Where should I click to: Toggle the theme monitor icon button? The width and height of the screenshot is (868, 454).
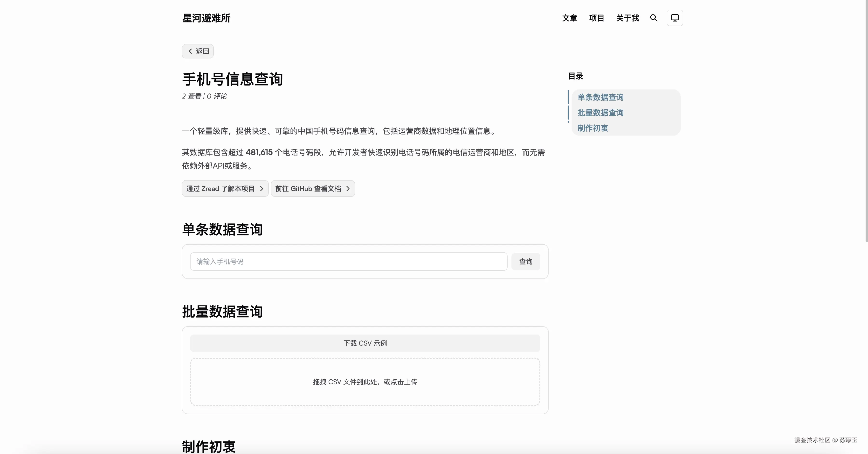point(675,18)
